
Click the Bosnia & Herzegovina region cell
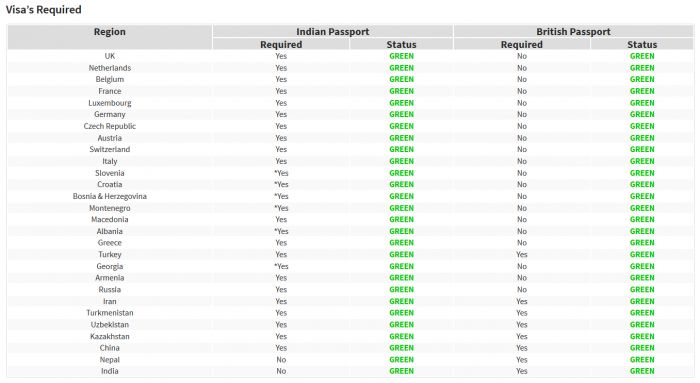pos(109,196)
